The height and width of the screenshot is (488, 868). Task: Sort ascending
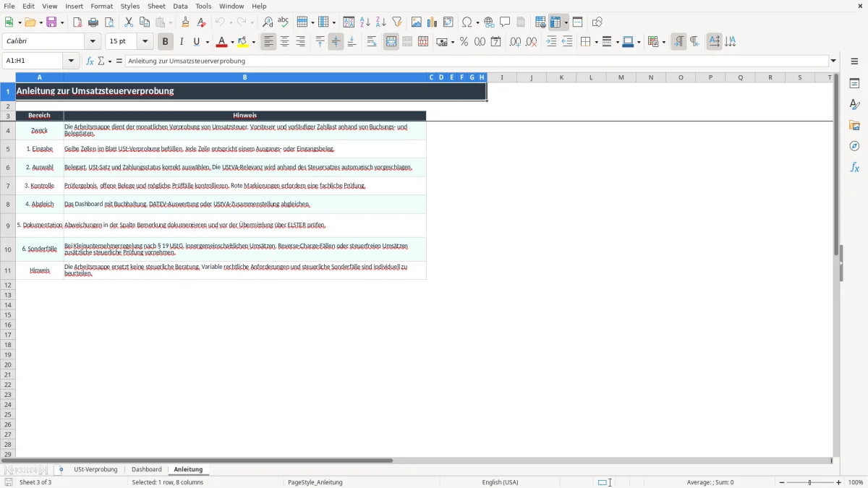(x=365, y=22)
